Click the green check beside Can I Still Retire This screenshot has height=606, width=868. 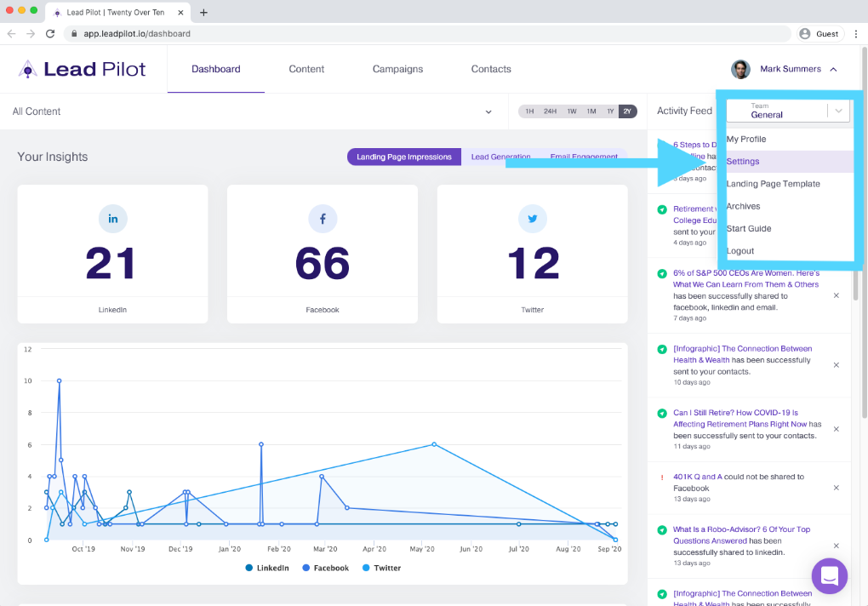(662, 414)
